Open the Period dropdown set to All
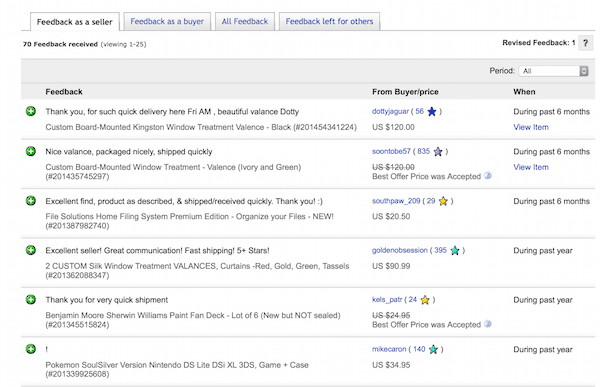Screen dimensions: 600x387 click(x=553, y=71)
